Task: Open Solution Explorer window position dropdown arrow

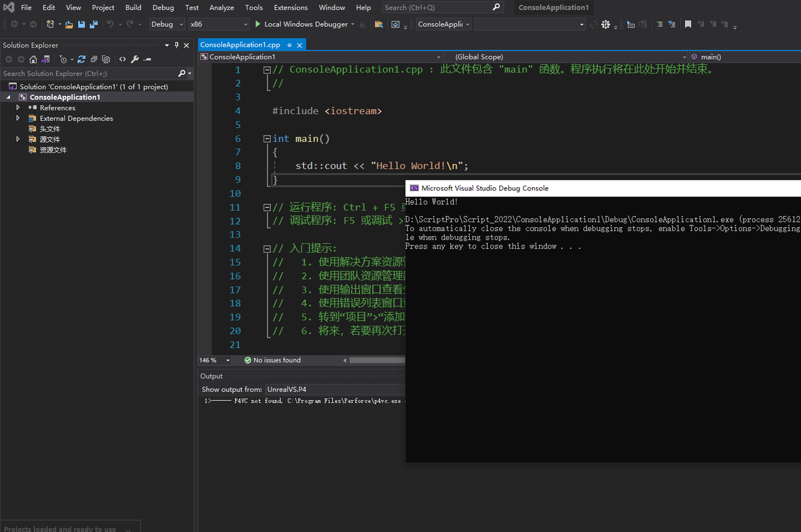Action: pyautogui.click(x=167, y=45)
